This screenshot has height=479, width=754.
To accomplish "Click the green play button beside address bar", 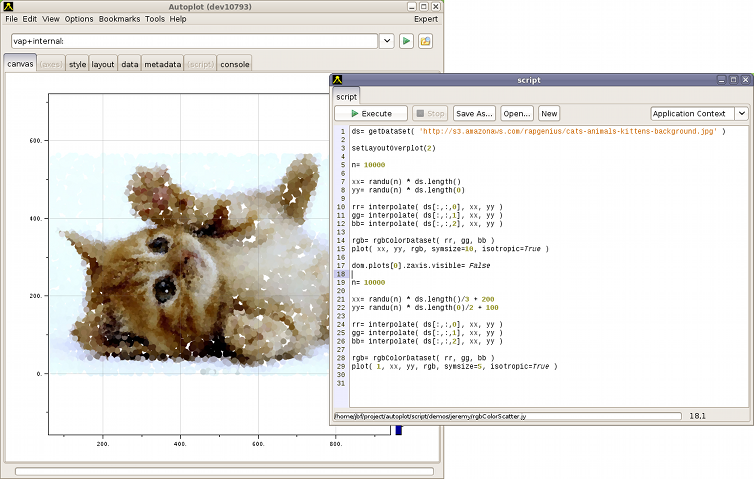I will coord(406,41).
